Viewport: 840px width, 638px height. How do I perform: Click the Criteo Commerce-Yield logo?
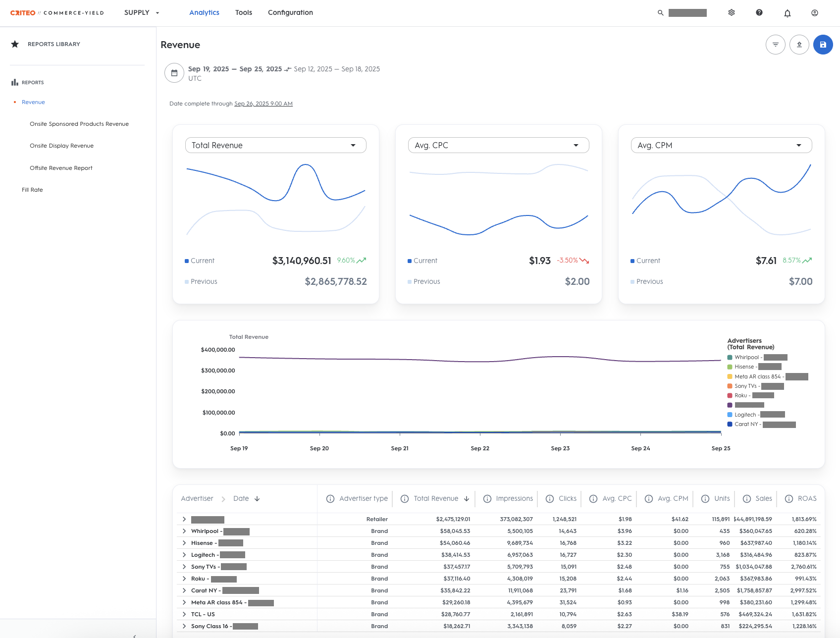[x=57, y=13]
